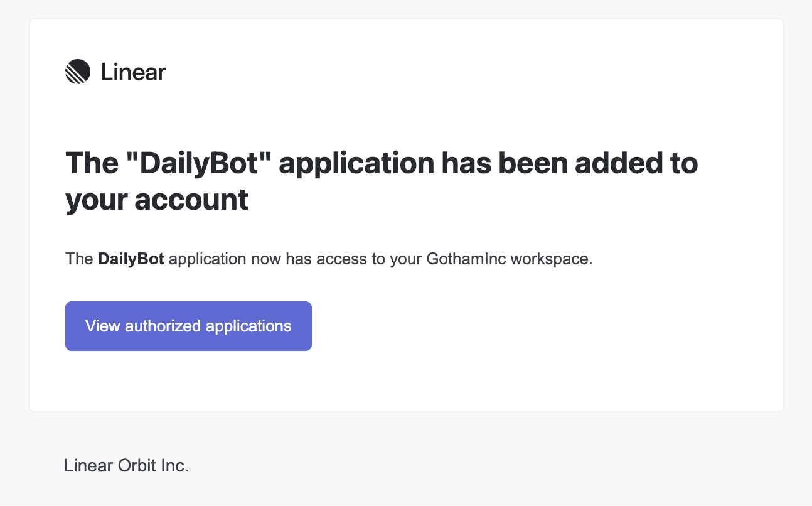This screenshot has width=812, height=506.
Task: Click "your account" on the headline's second line
Action: [157, 200]
